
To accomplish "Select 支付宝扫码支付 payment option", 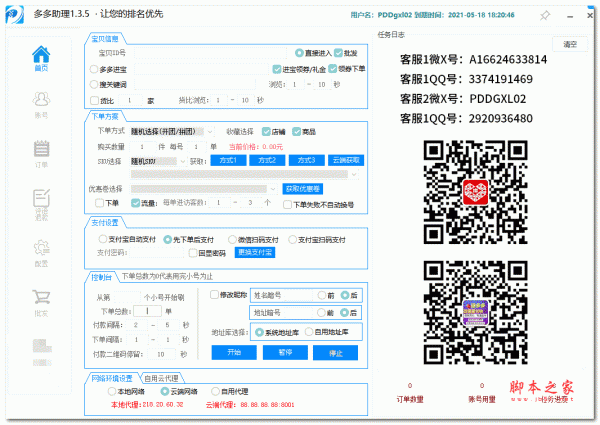I will pyautogui.click(x=292, y=239).
